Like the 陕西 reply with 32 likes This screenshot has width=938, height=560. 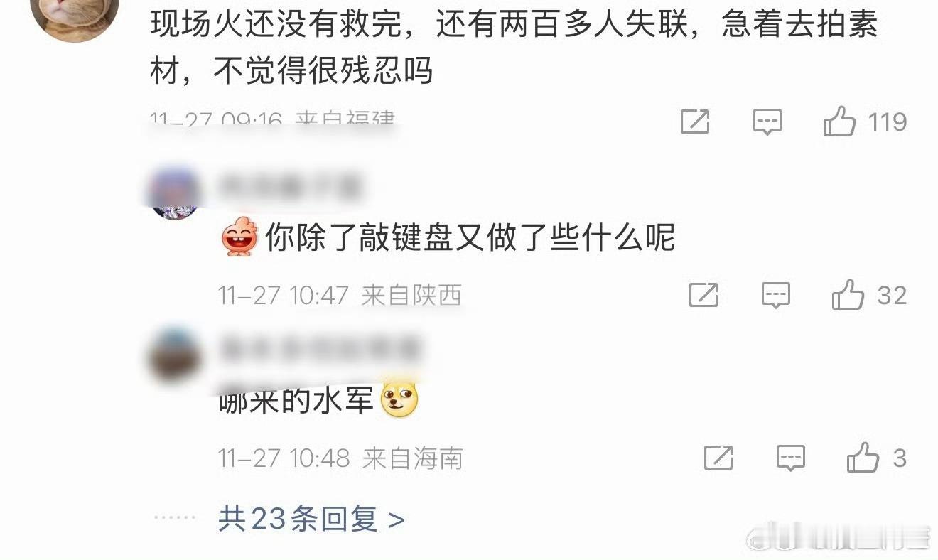pyautogui.click(x=848, y=295)
